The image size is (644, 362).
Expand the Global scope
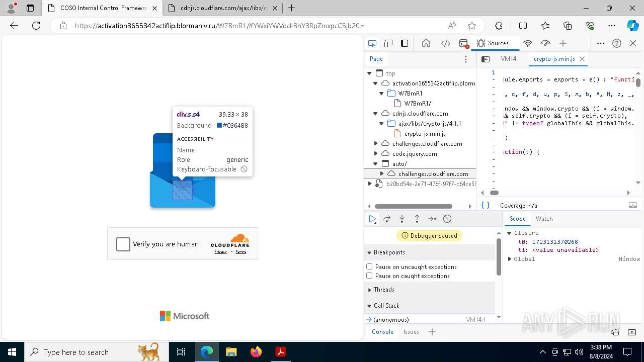click(510, 259)
